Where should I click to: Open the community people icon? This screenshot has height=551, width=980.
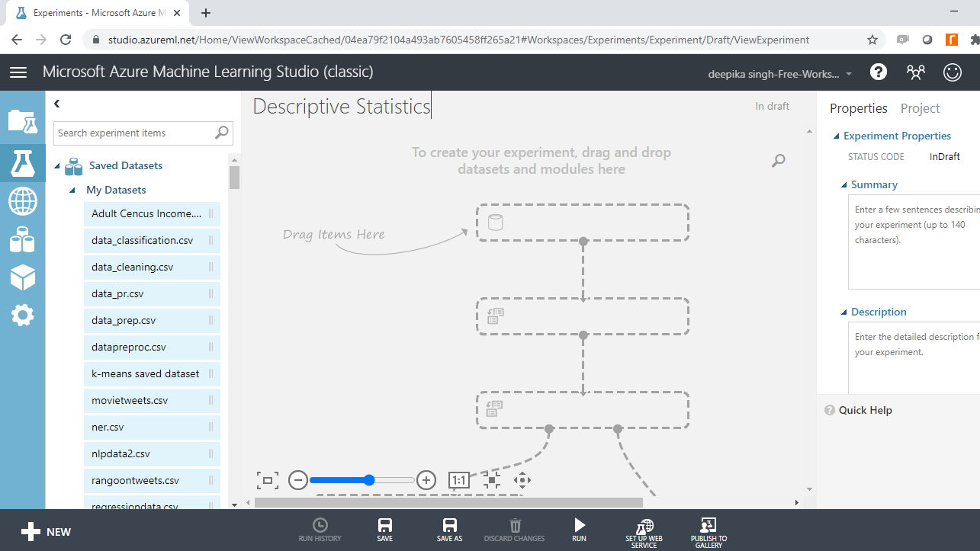915,72
